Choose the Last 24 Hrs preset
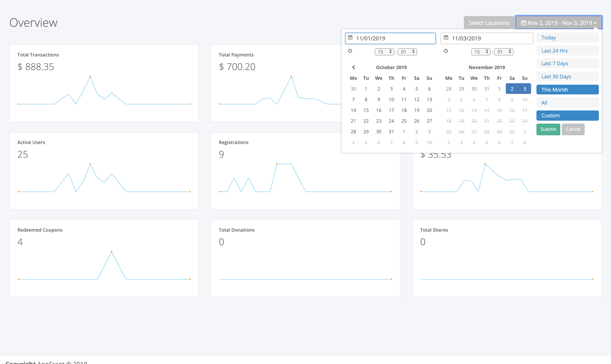Screen dimensions: 611x364 567,51
